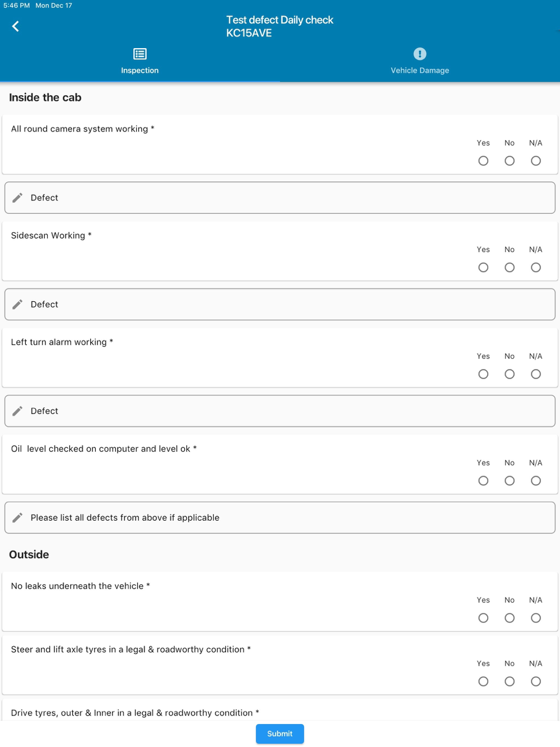Click pencil icon under camera system question
560x747 pixels.
18,198
